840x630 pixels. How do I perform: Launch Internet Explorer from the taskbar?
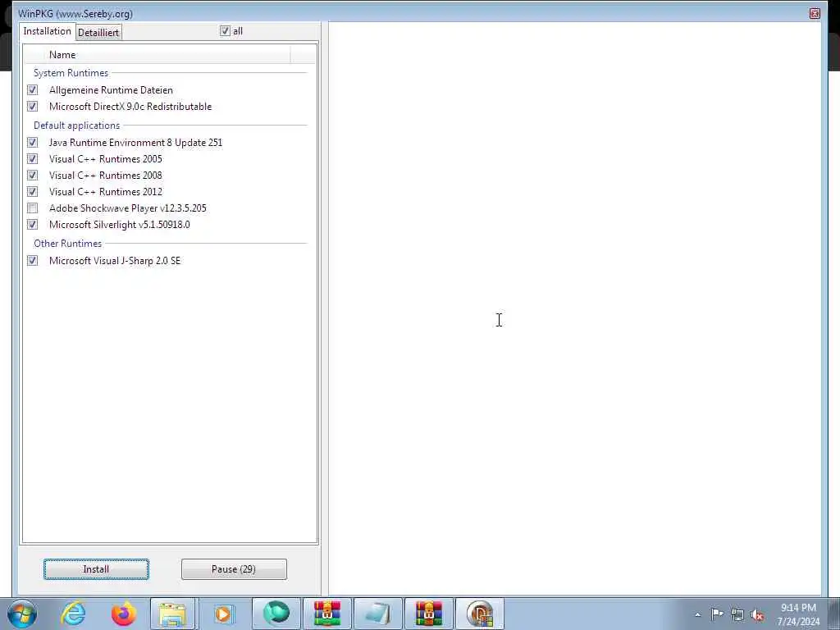(x=73, y=614)
